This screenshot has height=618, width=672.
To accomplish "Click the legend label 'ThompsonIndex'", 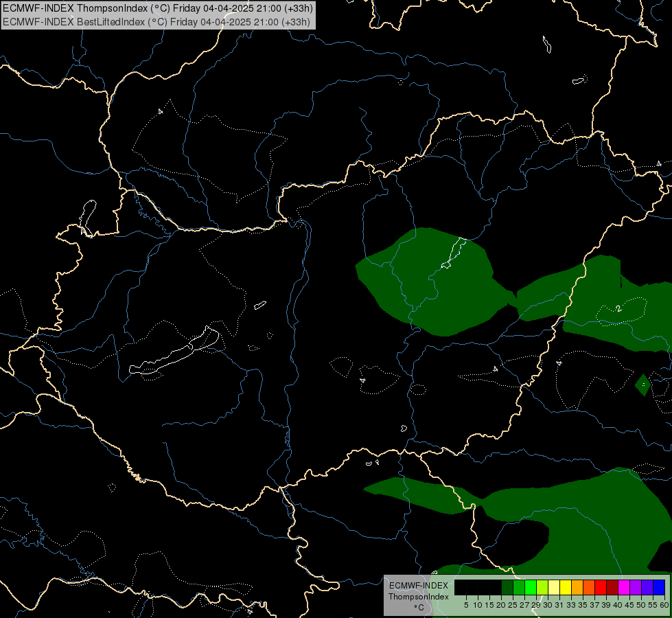I will pos(418,597).
